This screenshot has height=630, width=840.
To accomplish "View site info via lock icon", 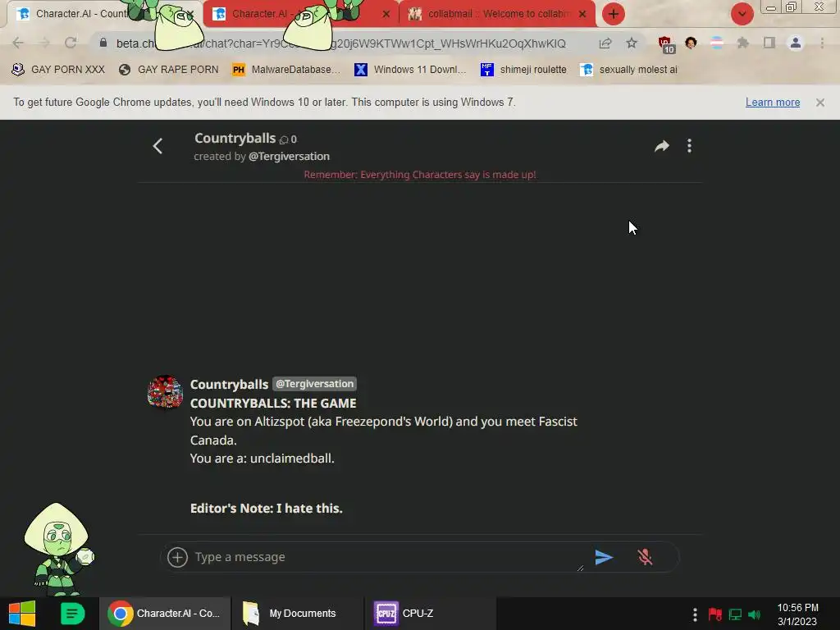I will point(103,43).
